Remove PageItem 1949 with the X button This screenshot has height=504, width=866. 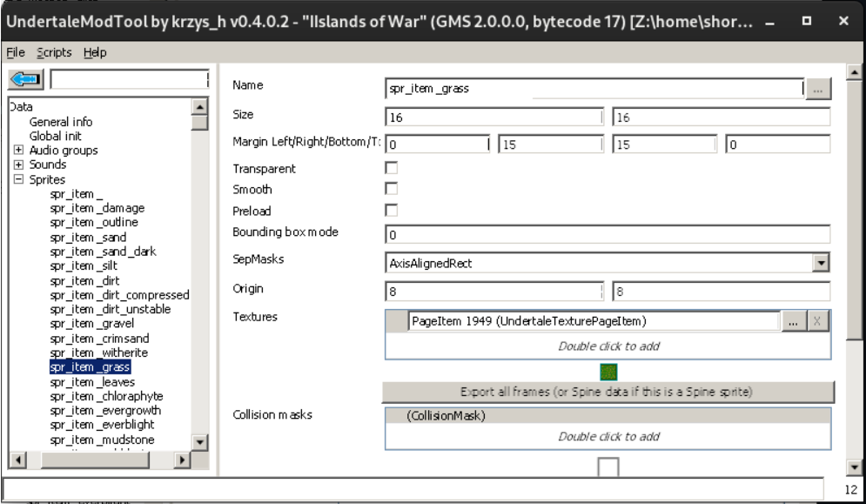tap(817, 321)
